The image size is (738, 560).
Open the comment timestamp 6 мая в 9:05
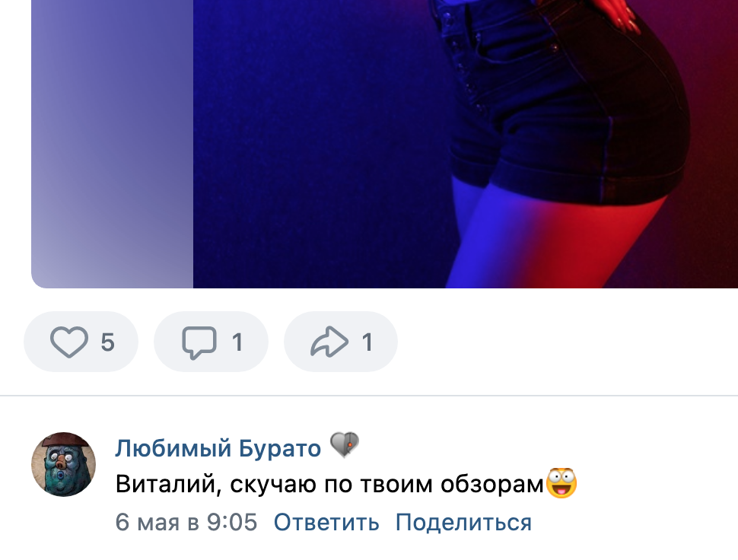(x=186, y=523)
